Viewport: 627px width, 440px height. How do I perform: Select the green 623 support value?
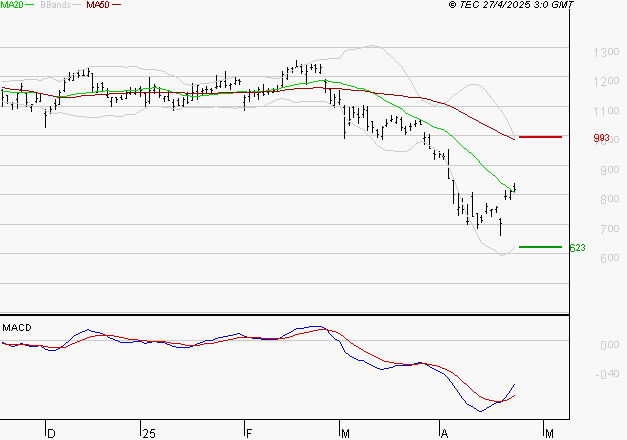point(576,247)
